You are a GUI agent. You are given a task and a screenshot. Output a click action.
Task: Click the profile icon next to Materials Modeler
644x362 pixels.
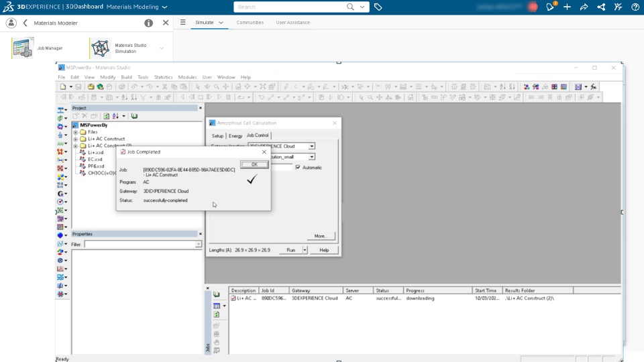point(11,23)
